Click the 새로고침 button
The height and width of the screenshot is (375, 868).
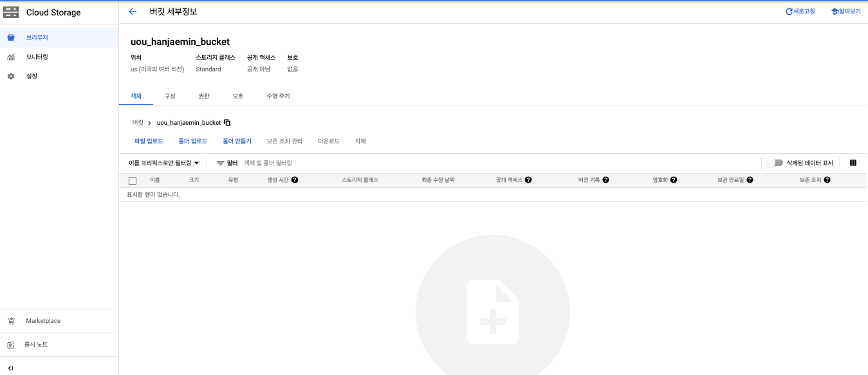coord(800,12)
